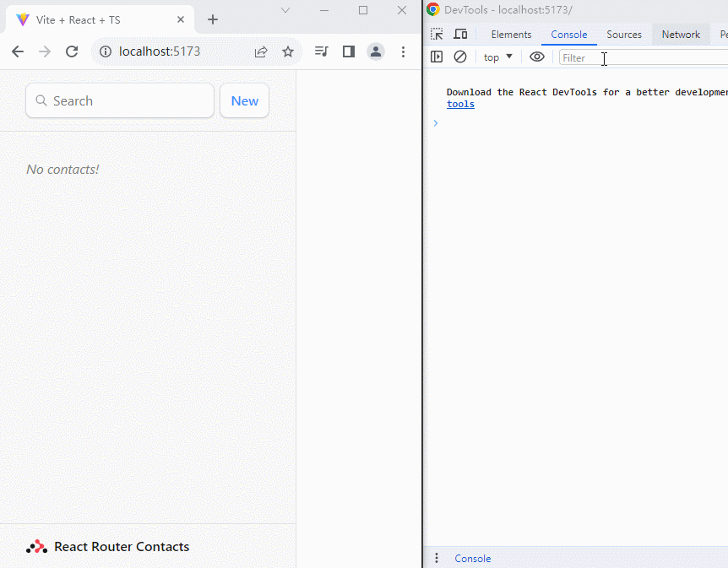Create a live expression with eye icon
728x568 pixels.
(x=537, y=57)
